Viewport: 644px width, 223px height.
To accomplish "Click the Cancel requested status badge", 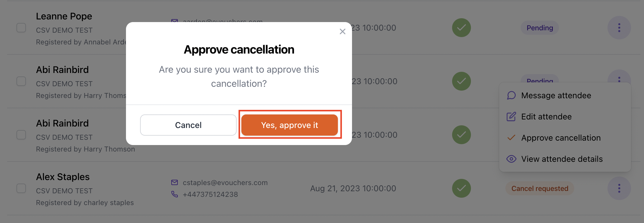I will (540, 188).
